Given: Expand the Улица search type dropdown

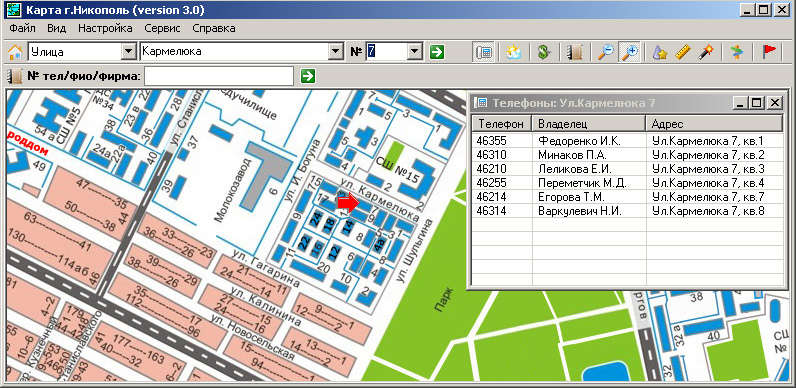Looking at the screenshot, I should [x=129, y=51].
